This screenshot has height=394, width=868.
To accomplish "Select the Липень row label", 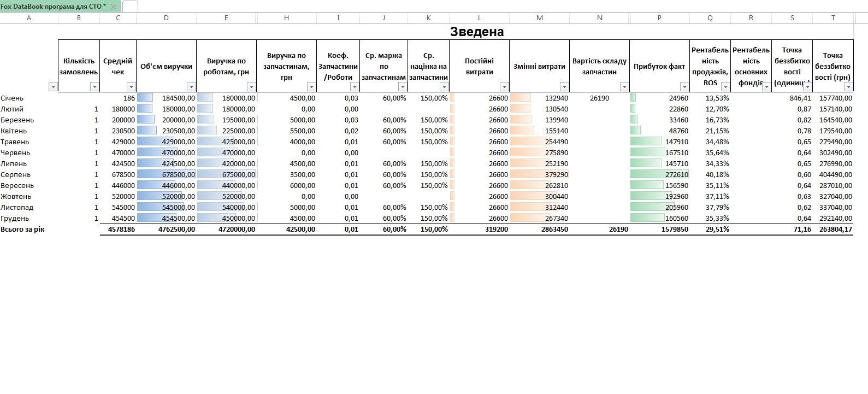I will tap(14, 164).
